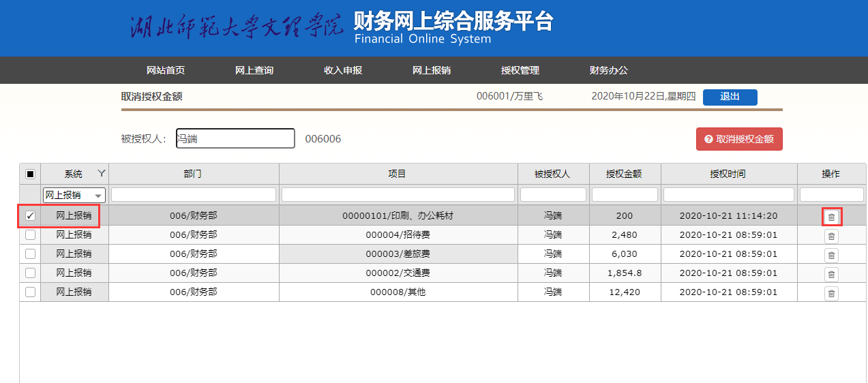The image size is (868, 383).
Task: Click trash icon for 其他 row
Action: pos(831,293)
